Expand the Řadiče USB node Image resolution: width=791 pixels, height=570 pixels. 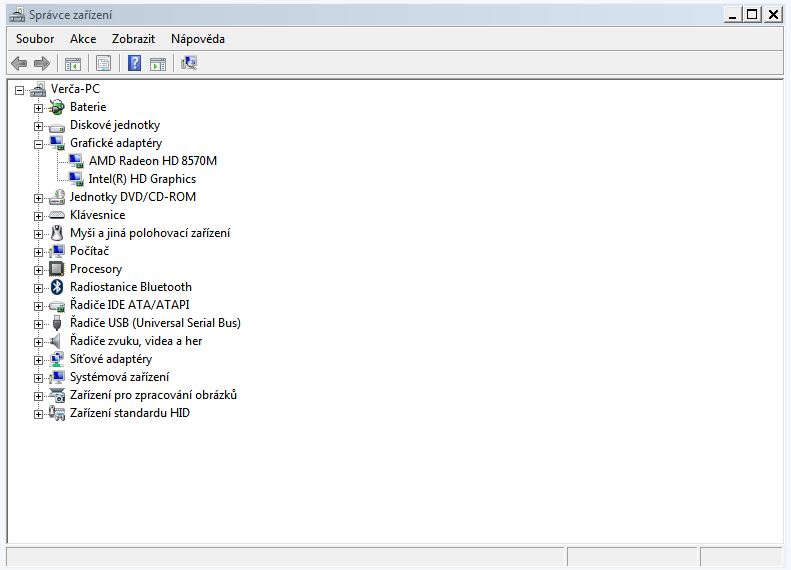(x=38, y=324)
